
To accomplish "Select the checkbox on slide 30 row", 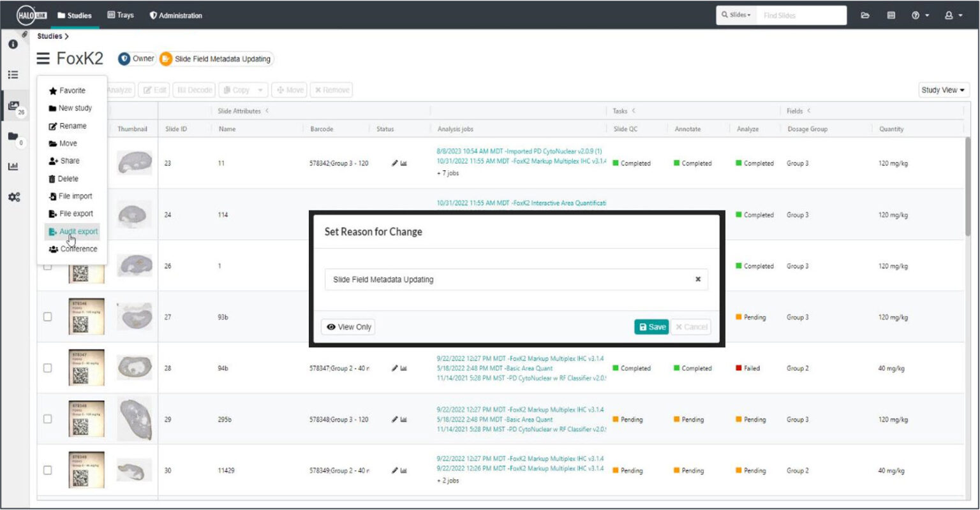I will pyautogui.click(x=48, y=470).
